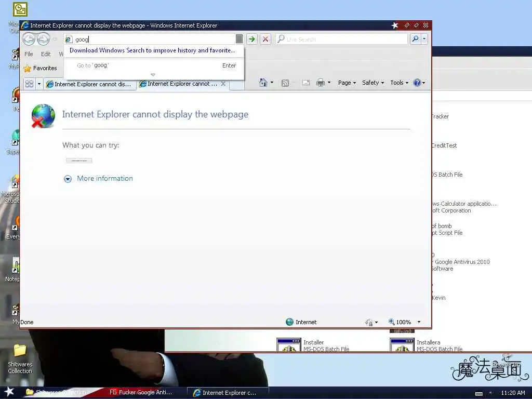The height and width of the screenshot is (399, 532).
Task: Go back with the Back arrow button
Action: pyautogui.click(x=29, y=39)
